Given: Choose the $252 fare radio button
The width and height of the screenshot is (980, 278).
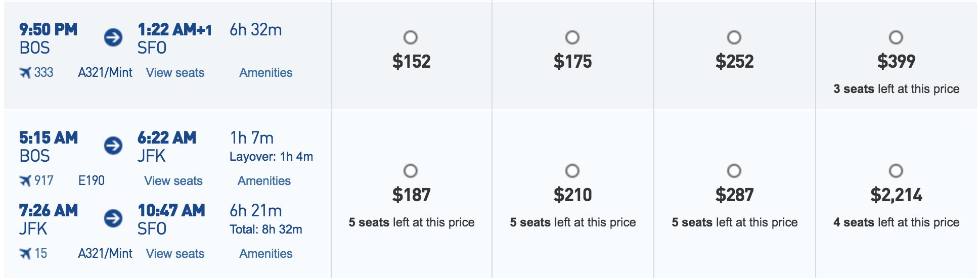Looking at the screenshot, I should pos(734,37).
